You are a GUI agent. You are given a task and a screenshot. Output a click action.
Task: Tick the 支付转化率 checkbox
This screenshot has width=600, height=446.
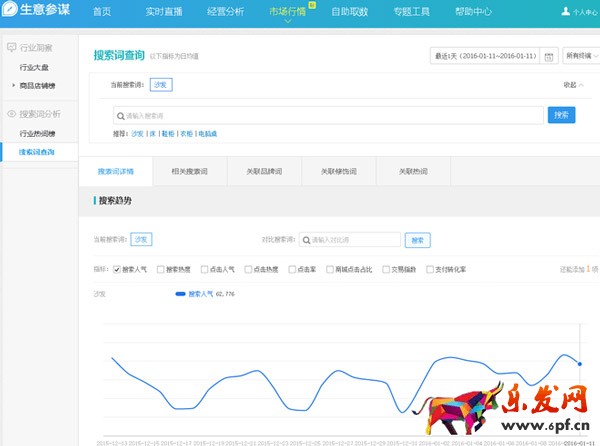click(430, 269)
